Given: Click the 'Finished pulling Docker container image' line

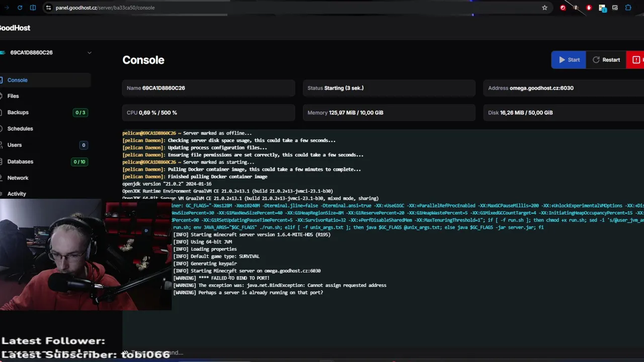Looking at the screenshot, I should (195, 176).
